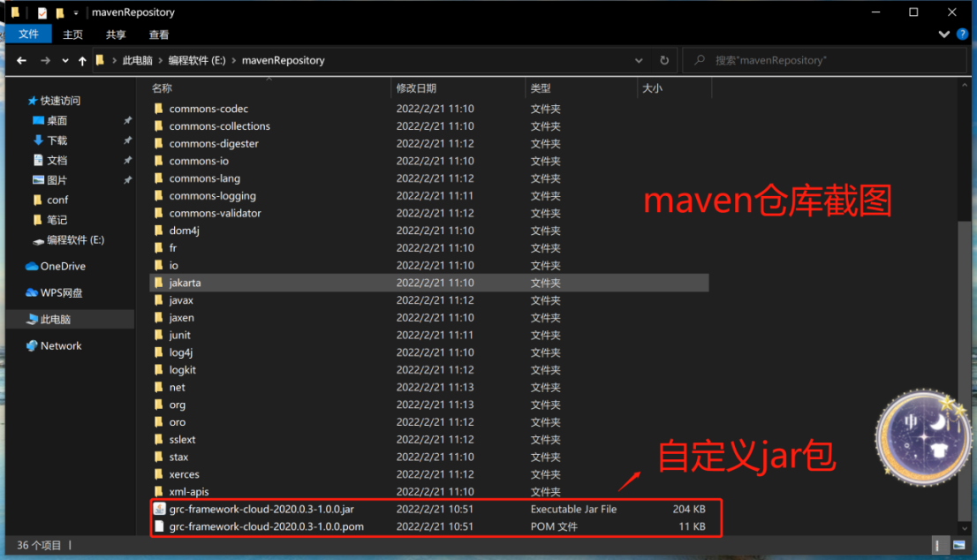
Task: Select the grc-framework-cloud pom file icon
Action: [x=159, y=526]
